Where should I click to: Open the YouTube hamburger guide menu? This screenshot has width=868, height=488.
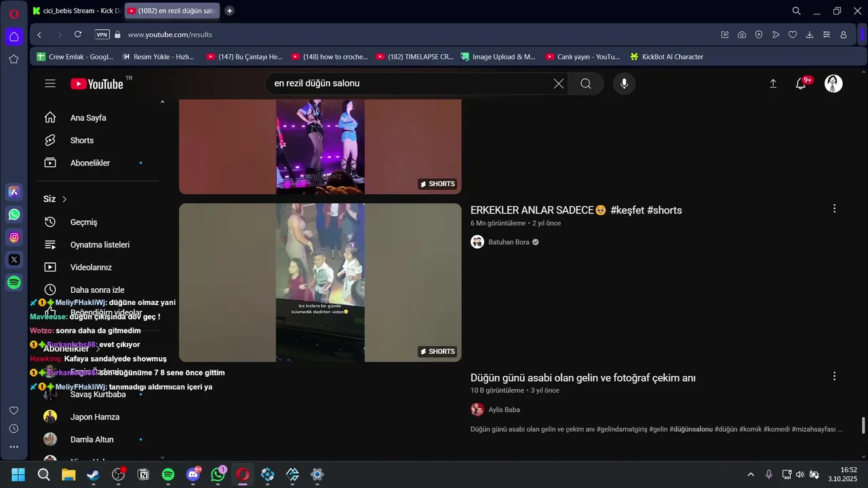coord(50,83)
